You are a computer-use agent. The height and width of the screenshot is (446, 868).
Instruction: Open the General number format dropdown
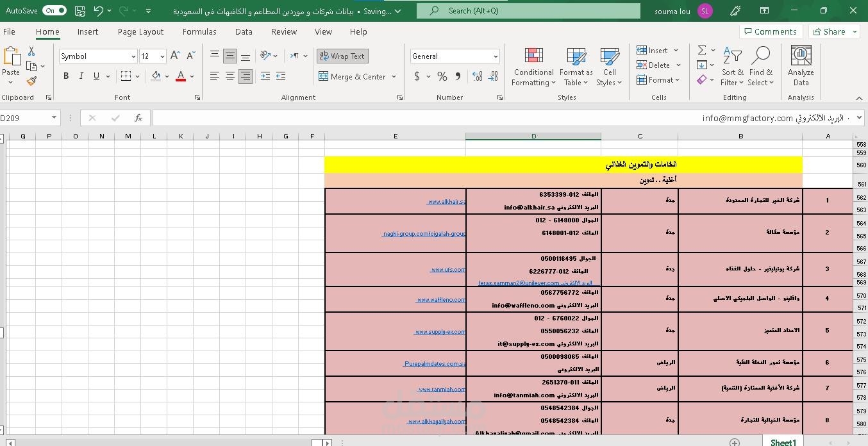pyautogui.click(x=496, y=56)
